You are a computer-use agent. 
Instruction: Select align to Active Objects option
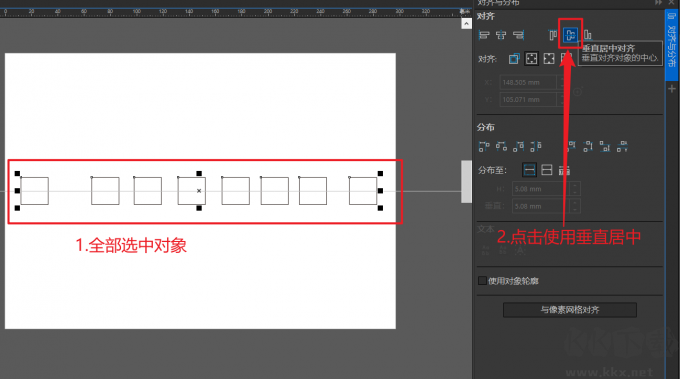[514, 59]
